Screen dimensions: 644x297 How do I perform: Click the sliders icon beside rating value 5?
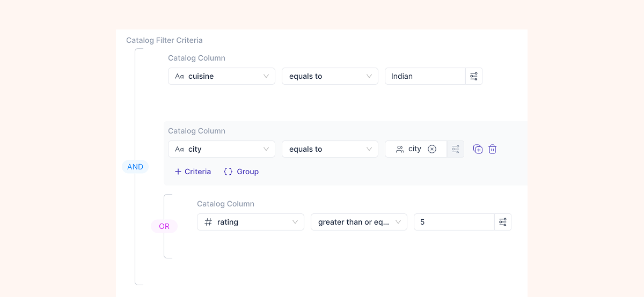tap(502, 222)
